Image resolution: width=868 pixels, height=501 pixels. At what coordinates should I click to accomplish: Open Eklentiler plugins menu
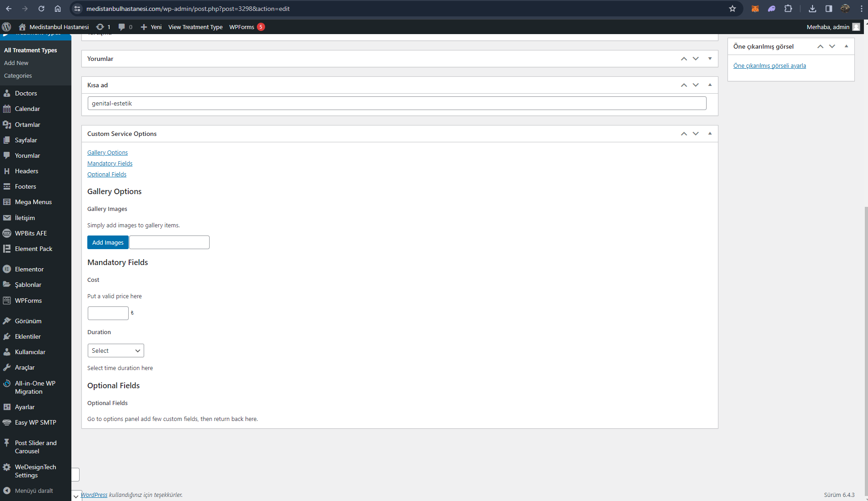click(x=28, y=336)
